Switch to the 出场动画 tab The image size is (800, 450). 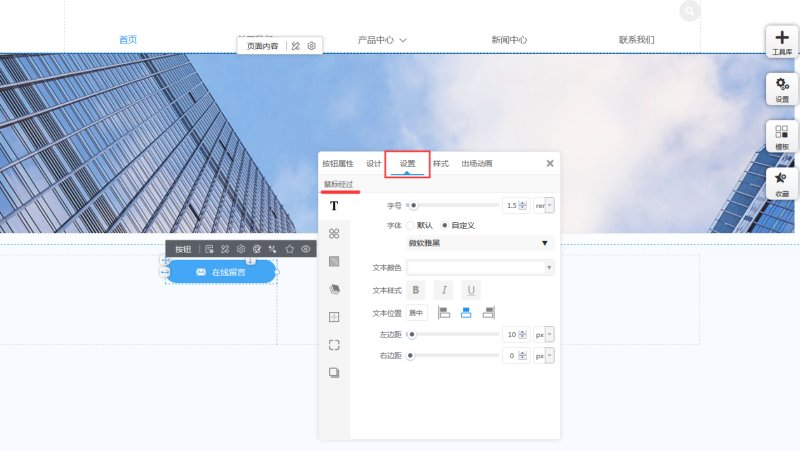click(476, 163)
